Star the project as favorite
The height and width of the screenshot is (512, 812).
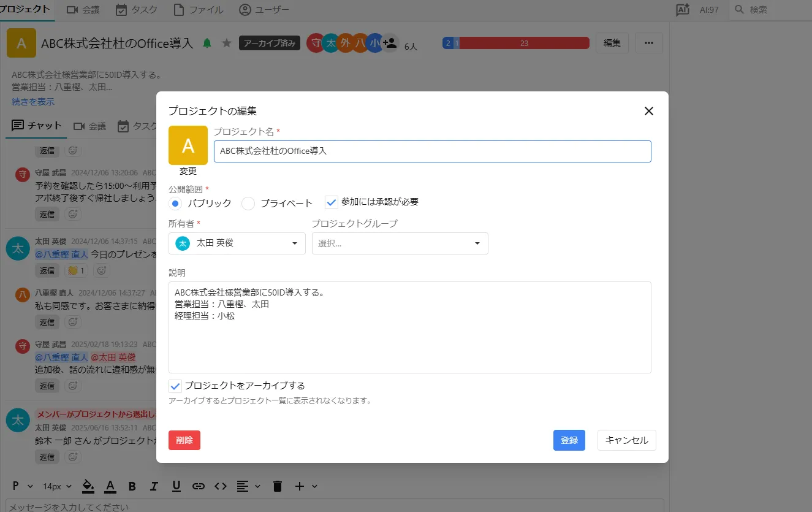(227, 43)
